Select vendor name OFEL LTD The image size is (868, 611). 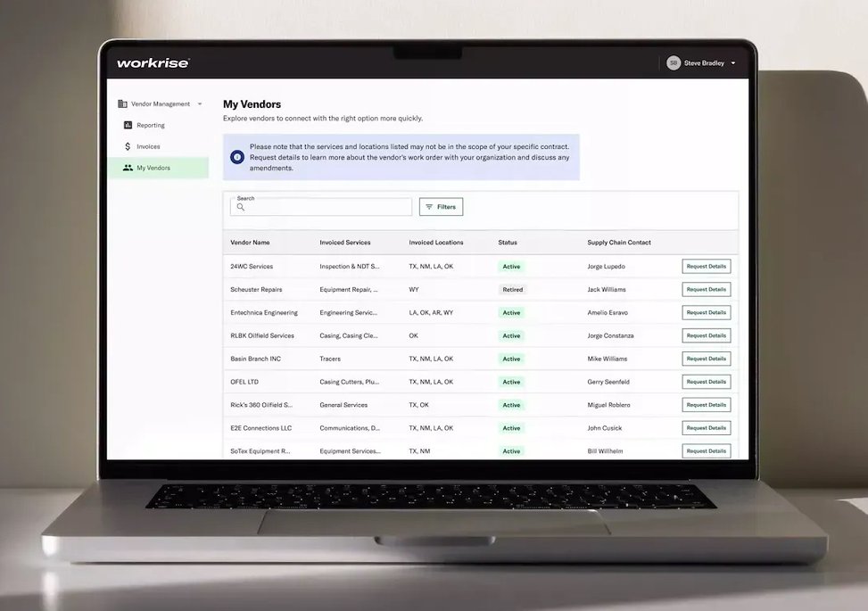[x=244, y=382]
